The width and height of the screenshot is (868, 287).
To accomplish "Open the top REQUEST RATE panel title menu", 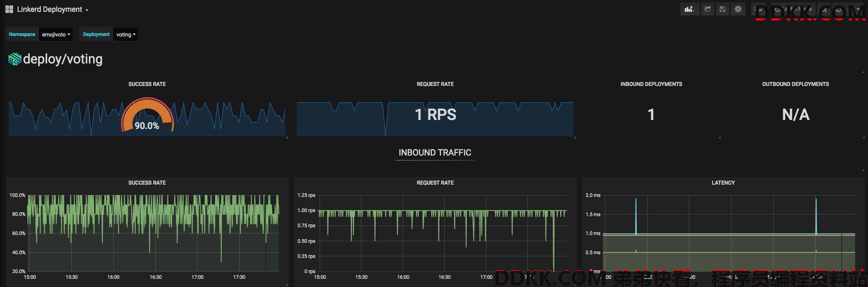I will coord(435,84).
